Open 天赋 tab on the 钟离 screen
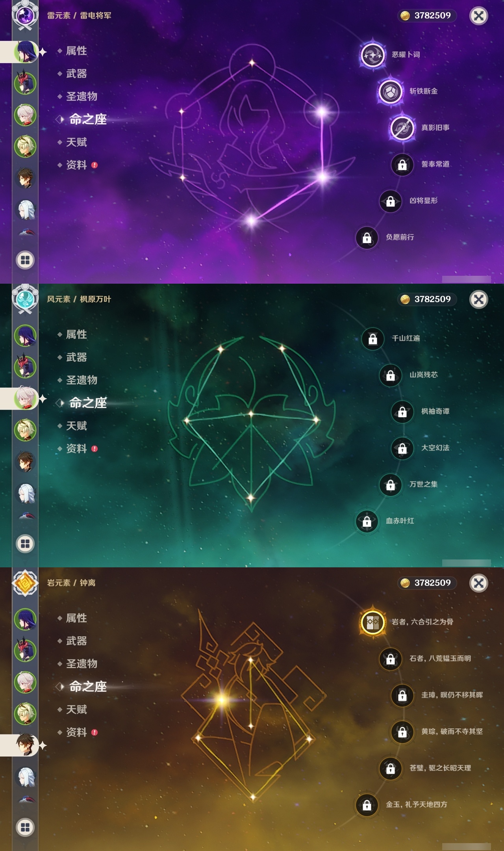Image resolution: width=504 pixels, height=851 pixels. tap(76, 710)
